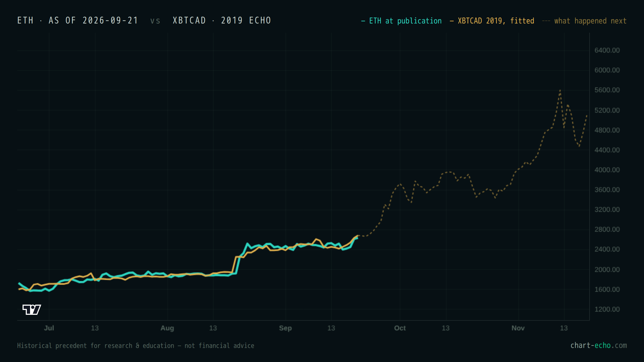Click the 4400.00 price axis label

[607, 150]
